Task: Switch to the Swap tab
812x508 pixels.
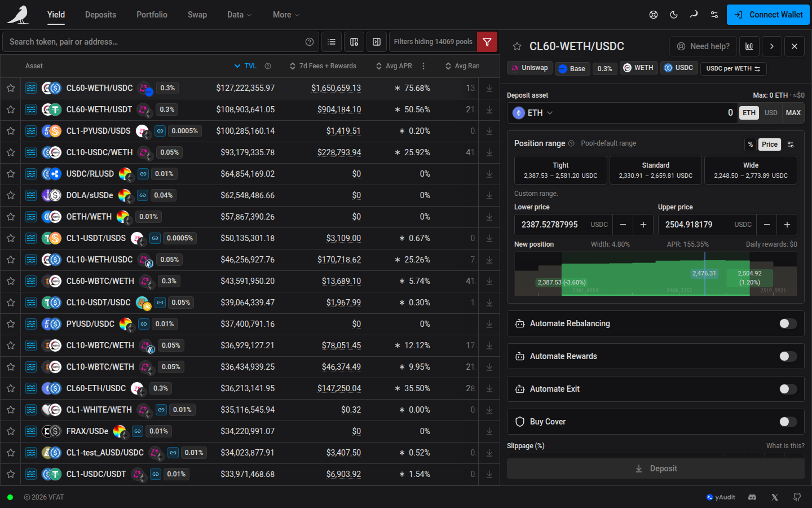Action: coord(197,15)
